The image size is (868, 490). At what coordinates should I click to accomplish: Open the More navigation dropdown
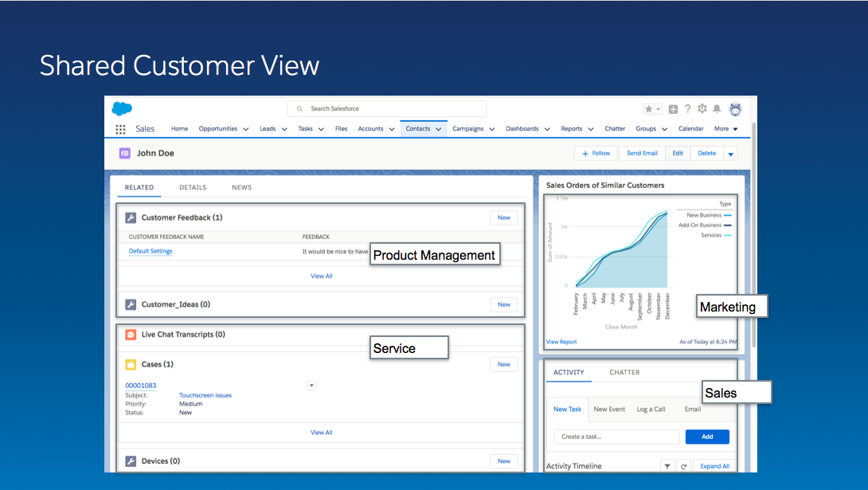click(x=725, y=129)
